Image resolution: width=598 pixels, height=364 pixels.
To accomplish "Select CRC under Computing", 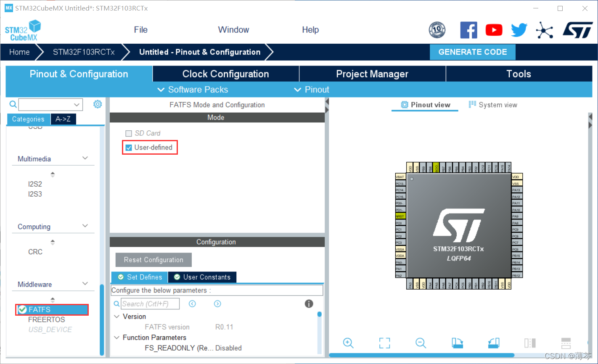I will click(35, 252).
